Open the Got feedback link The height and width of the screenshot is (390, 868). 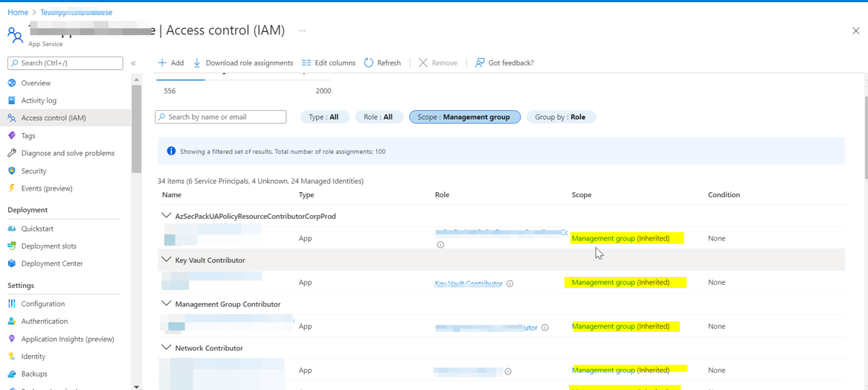pos(504,63)
